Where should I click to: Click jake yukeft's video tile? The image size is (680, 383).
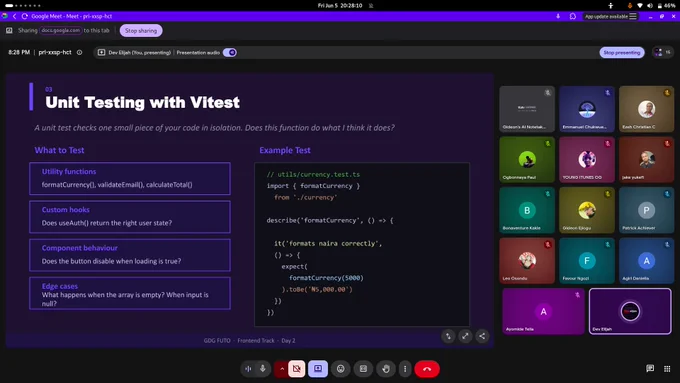(647, 160)
